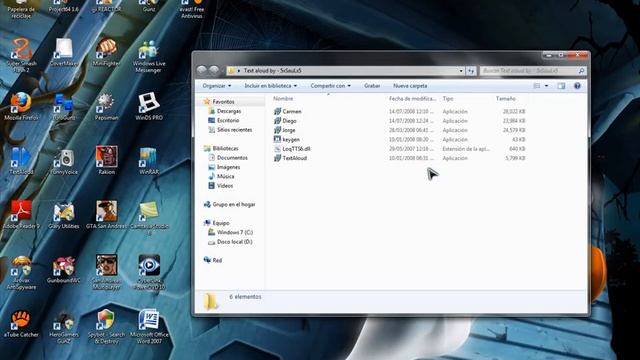
Task: Open the WinDS PRO emulator icon
Action: (149, 106)
